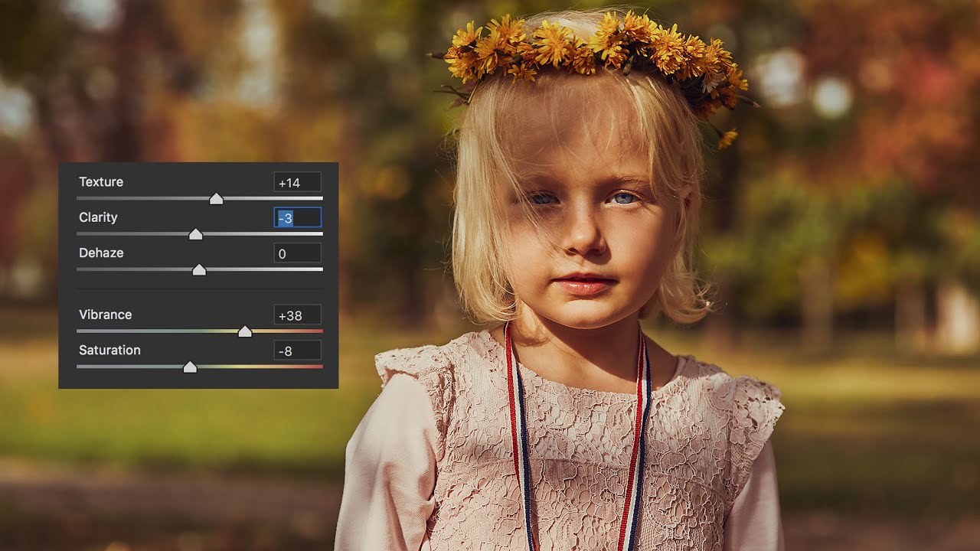Click the Texture value field showing +14
Viewport: 980px width, 551px height.
297,182
